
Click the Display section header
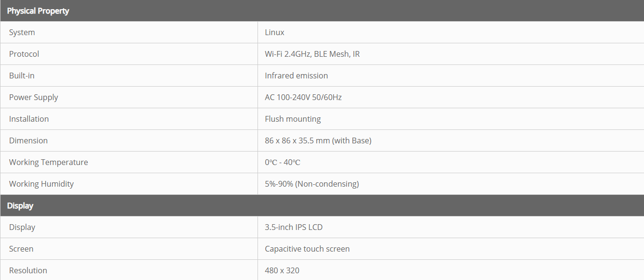click(x=20, y=205)
